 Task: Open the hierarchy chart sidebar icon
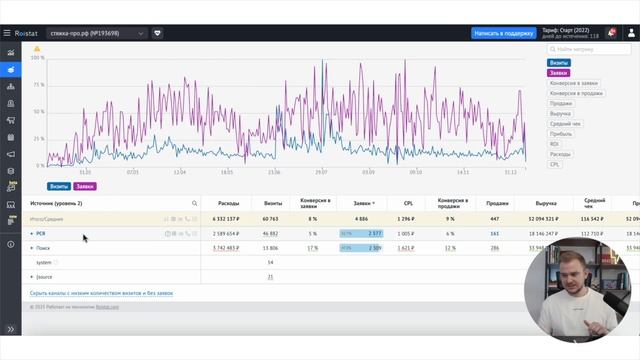tap(11, 87)
